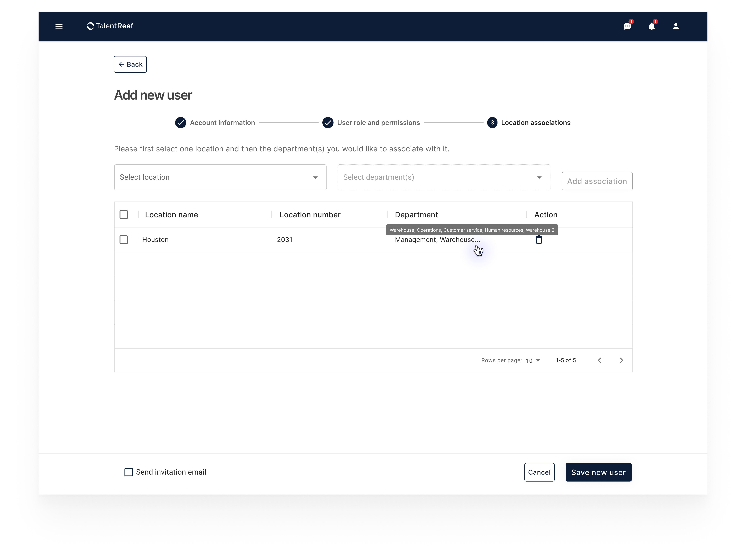Open notifications bell

652,26
